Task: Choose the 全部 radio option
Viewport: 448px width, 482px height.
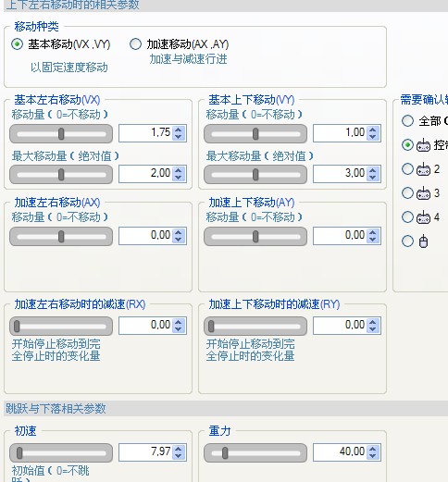Action: 407,120
